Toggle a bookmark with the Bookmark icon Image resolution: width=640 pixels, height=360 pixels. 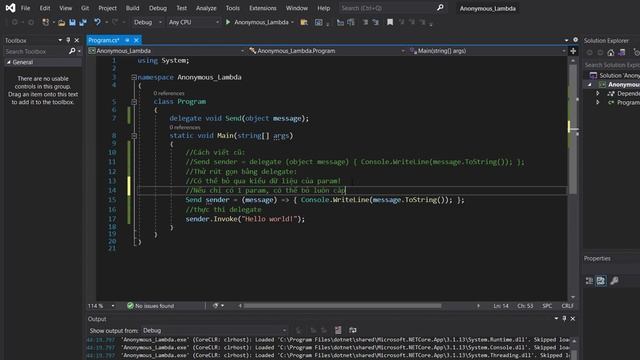[x=390, y=22]
